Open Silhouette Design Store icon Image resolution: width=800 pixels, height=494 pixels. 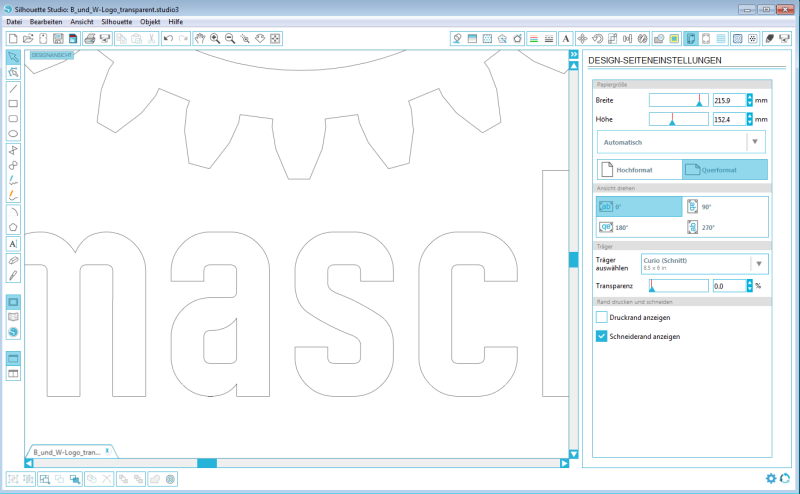coord(13,332)
